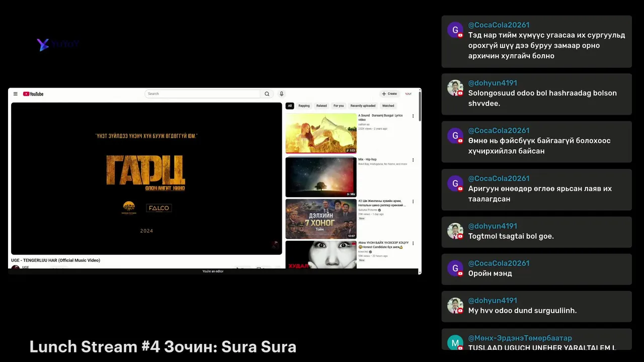Select the Watched filter chip
The height and width of the screenshot is (362, 644).
click(388, 106)
